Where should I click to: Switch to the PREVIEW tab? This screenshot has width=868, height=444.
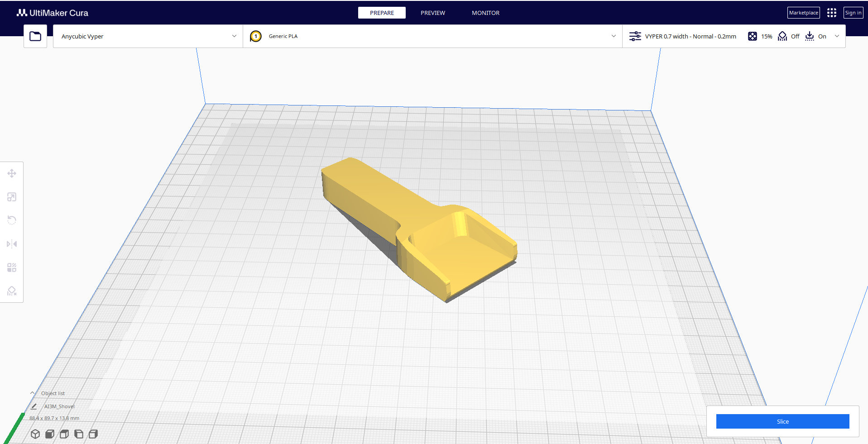click(432, 13)
